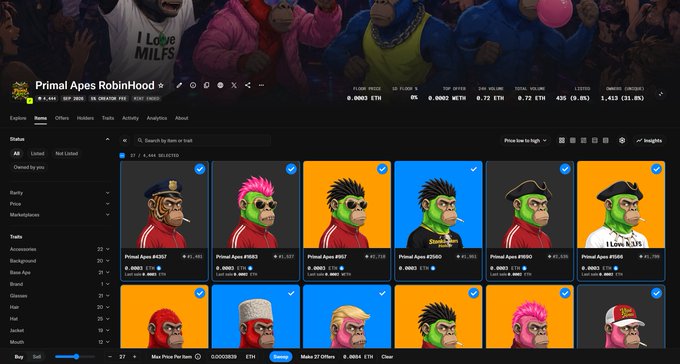Open the Primal Apes #1690 thumbnail

coord(530,205)
